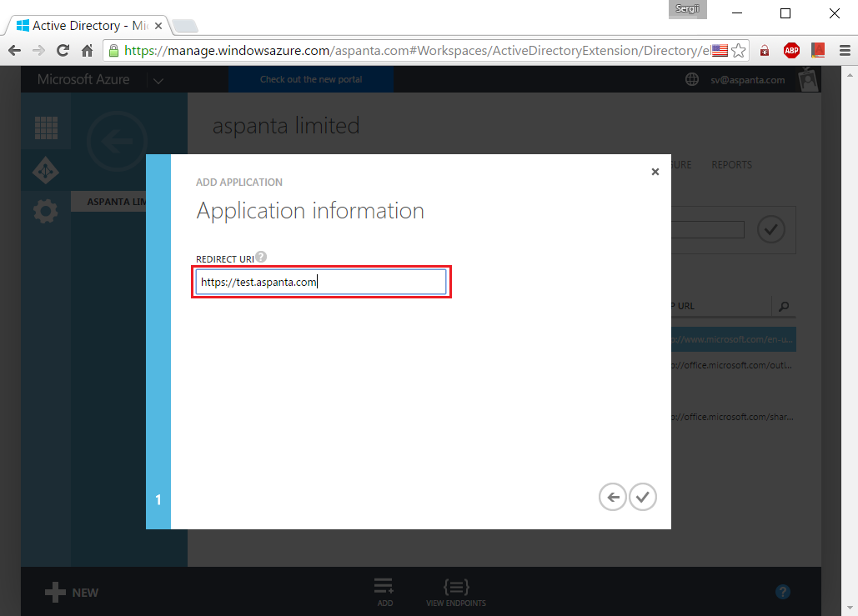Open the Check out the new portal link
This screenshot has width=858, height=616.
pyautogui.click(x=310, y=79)
